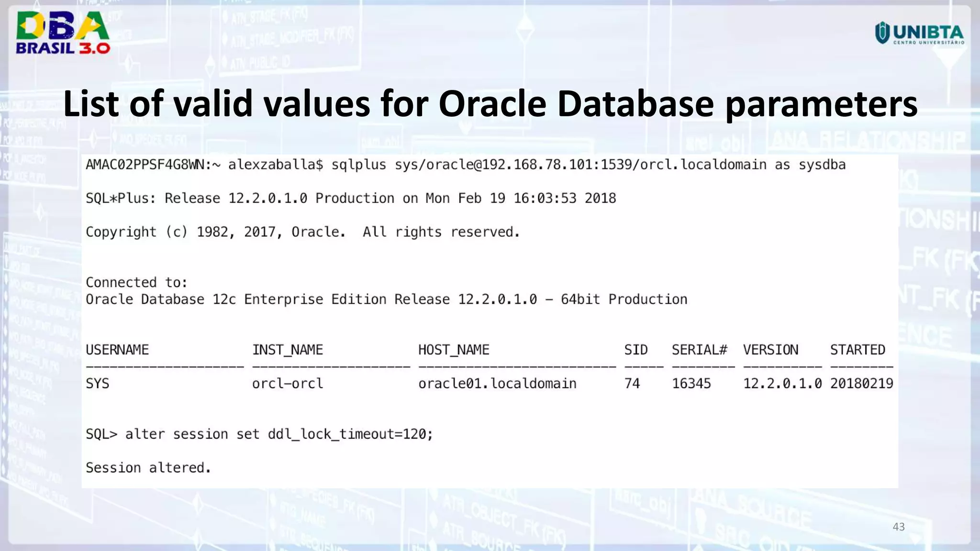Screen dimensions: 980x551
Task: Click the DBA Brasil 3.0 logo
Action: (x=63, y=33)
